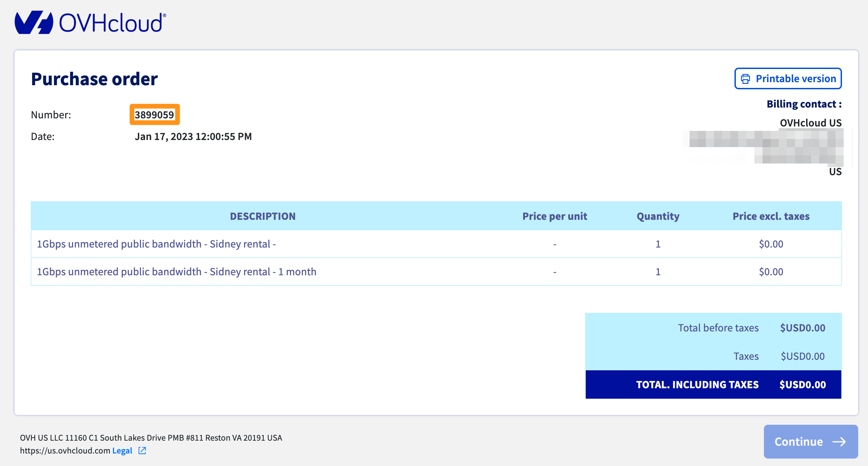Select the first bandwidth Sidney rental row
This screenshot has height=466, width=868.
point(156,244)
